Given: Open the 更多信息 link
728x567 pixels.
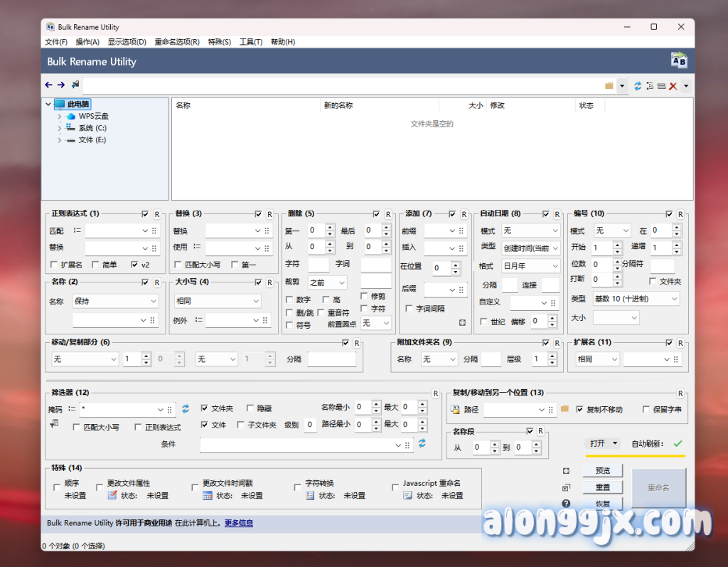Looking at the screenshot, I should click(239, 523).
